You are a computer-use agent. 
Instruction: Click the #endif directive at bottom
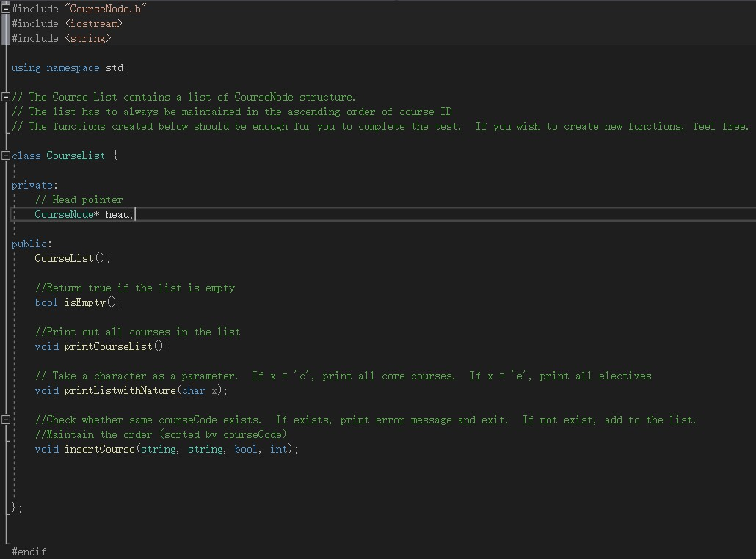click(31, 551)
